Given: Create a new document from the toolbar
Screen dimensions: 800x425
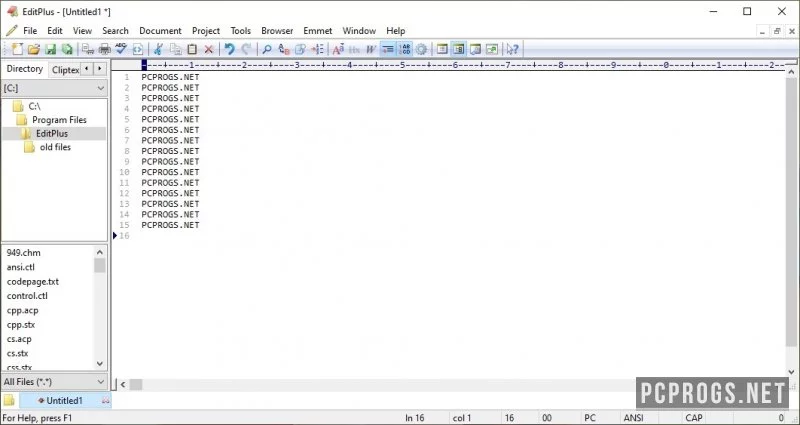Looking at the screenshot, I should coord(17,49).
